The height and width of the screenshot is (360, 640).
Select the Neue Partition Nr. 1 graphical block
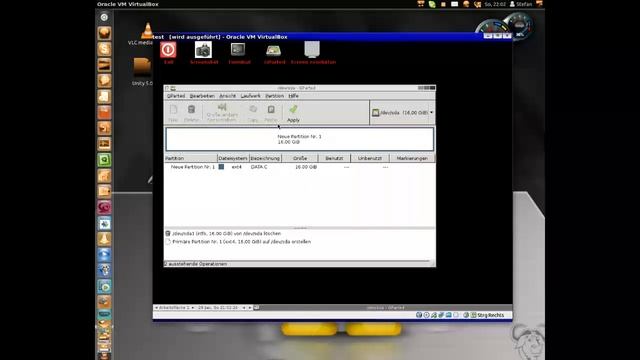tap(300, 139)
